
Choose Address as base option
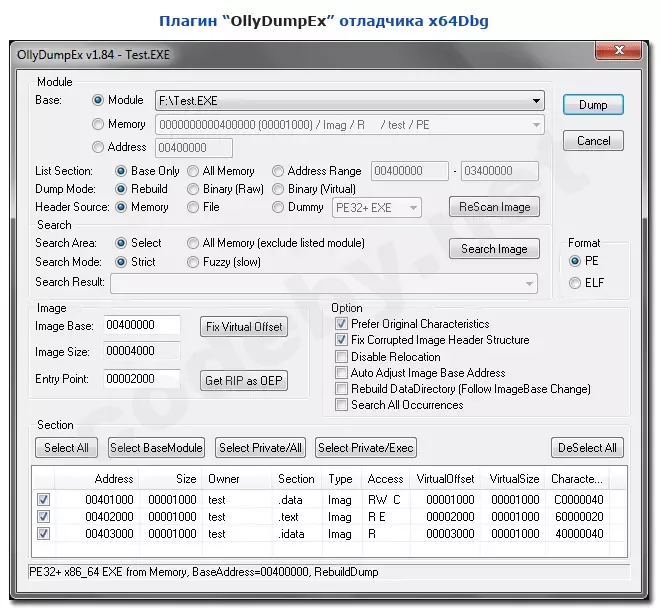(x=98, y=147)
